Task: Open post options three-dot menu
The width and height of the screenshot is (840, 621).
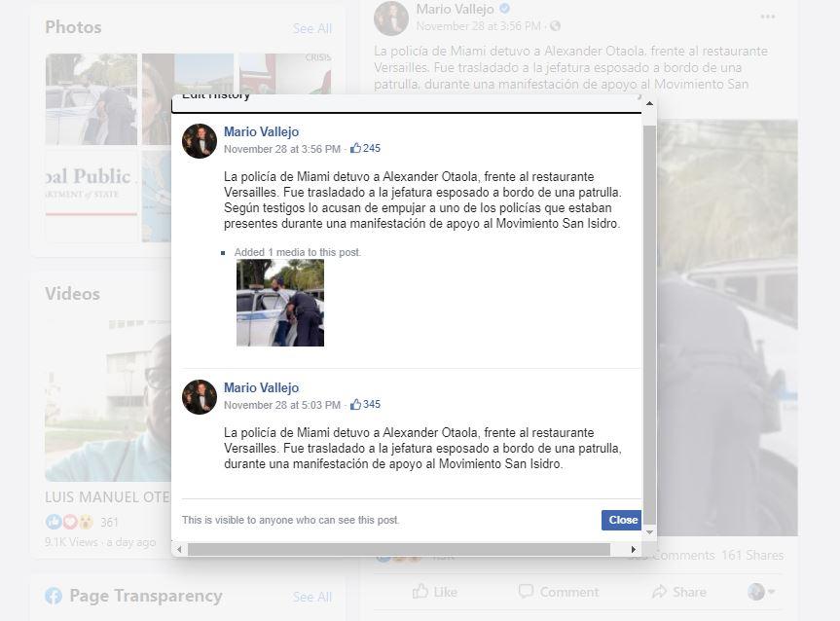Action: pyautogui.click(x=767, y=17)
